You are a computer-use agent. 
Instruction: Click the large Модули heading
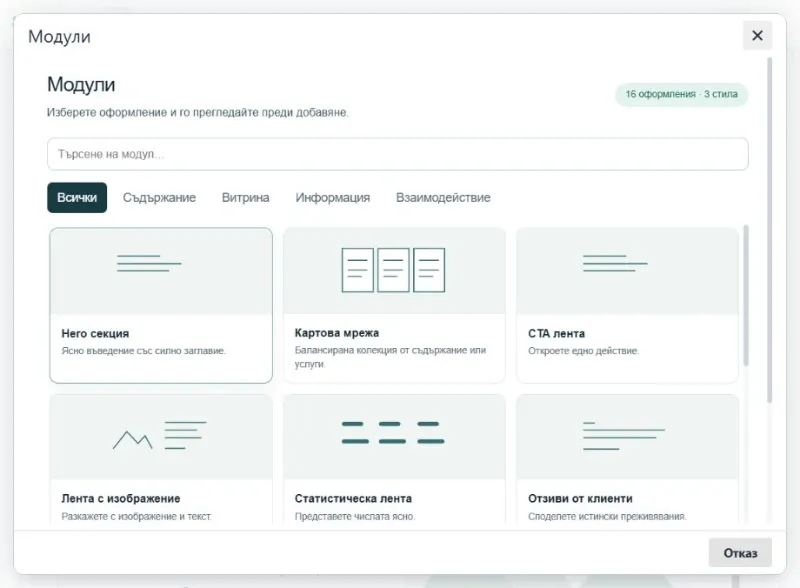(81, 84)
